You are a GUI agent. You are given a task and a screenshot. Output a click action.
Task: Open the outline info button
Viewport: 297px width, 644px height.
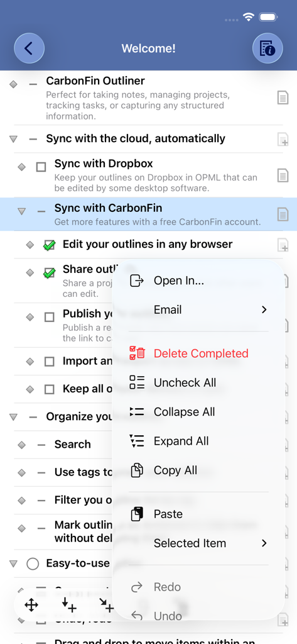[x=267, y=48]
